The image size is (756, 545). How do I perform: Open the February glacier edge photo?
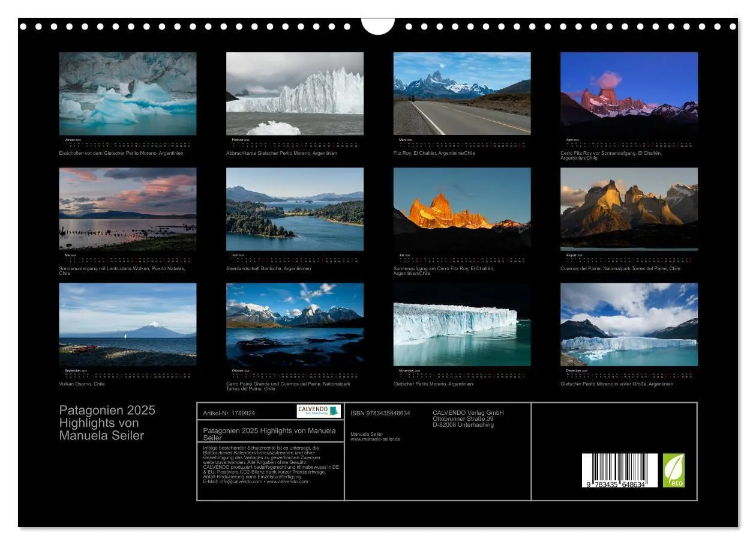point(295,94)
